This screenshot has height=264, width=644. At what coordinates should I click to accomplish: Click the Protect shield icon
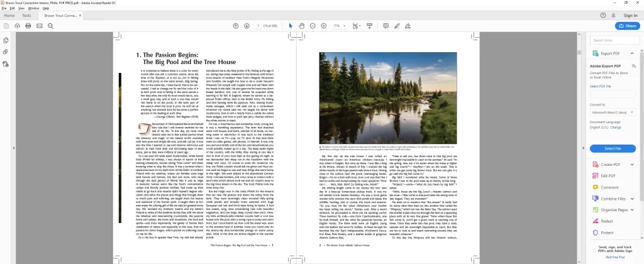(x=595, y=233)
